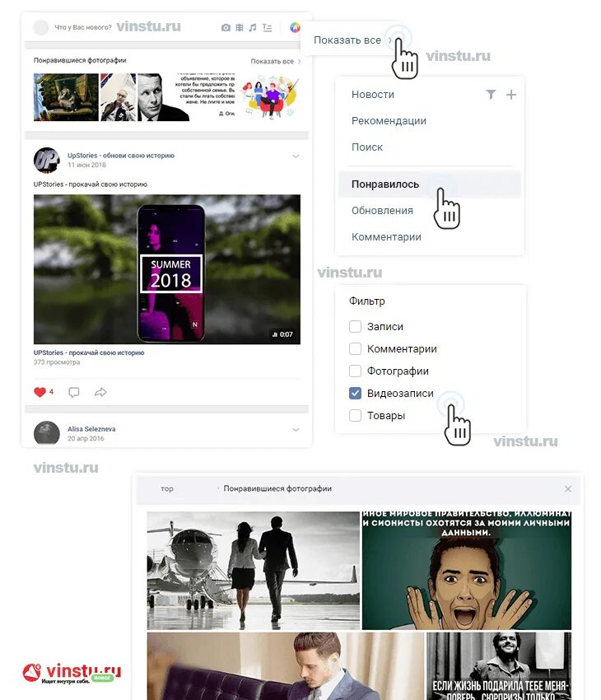Open the bald man with glasses photo
601x700 pixels.
(119, 97)
